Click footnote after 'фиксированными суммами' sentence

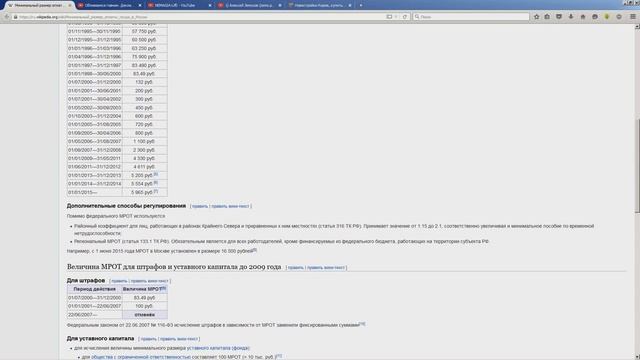click(x=362, y=324)
